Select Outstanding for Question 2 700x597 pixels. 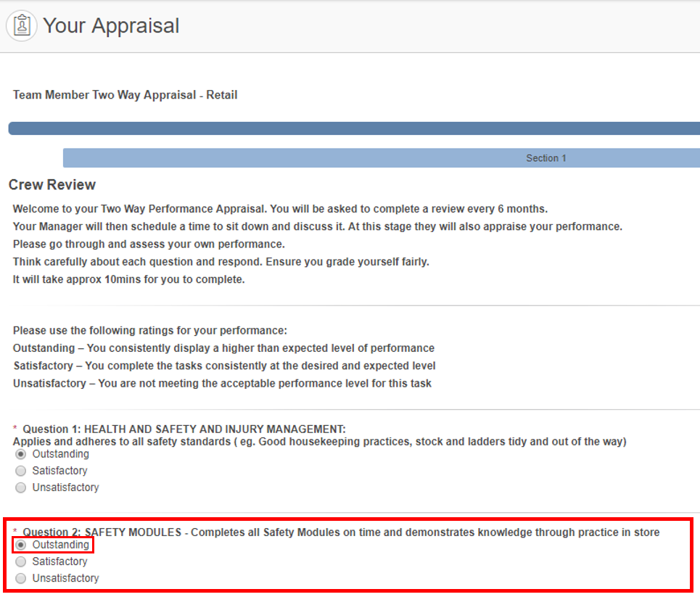coord(20,544)
